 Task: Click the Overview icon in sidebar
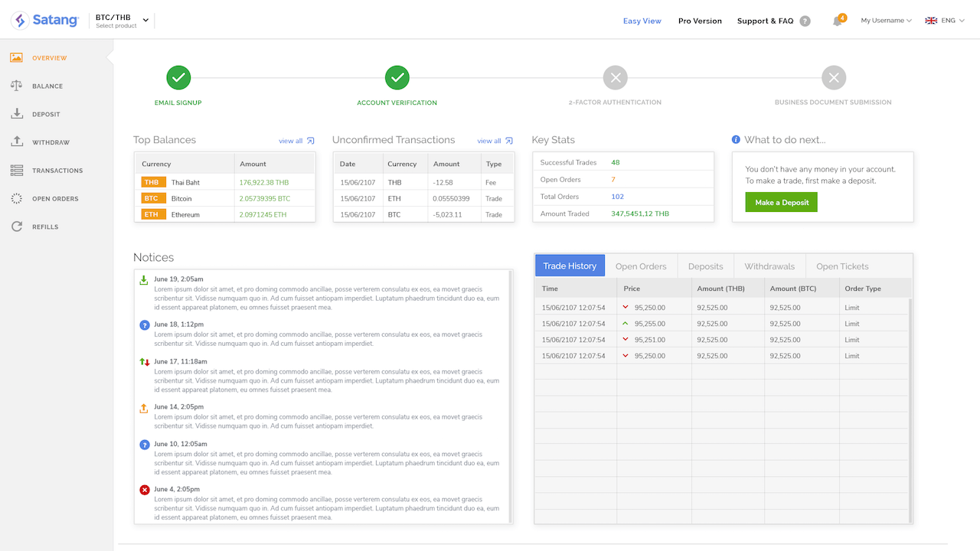point(16,58)
